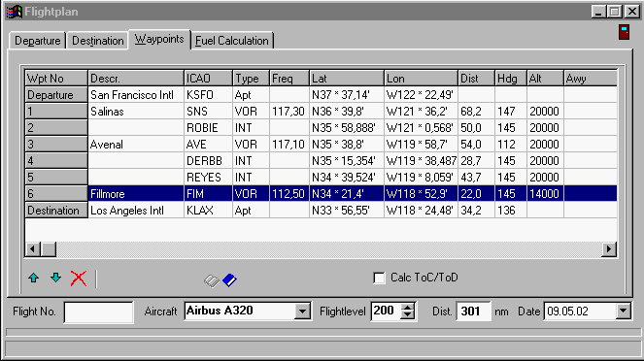Click the Alt column header
Viewport: 644px width, 361px height.
pyautogui.click(x=545, y=78)
